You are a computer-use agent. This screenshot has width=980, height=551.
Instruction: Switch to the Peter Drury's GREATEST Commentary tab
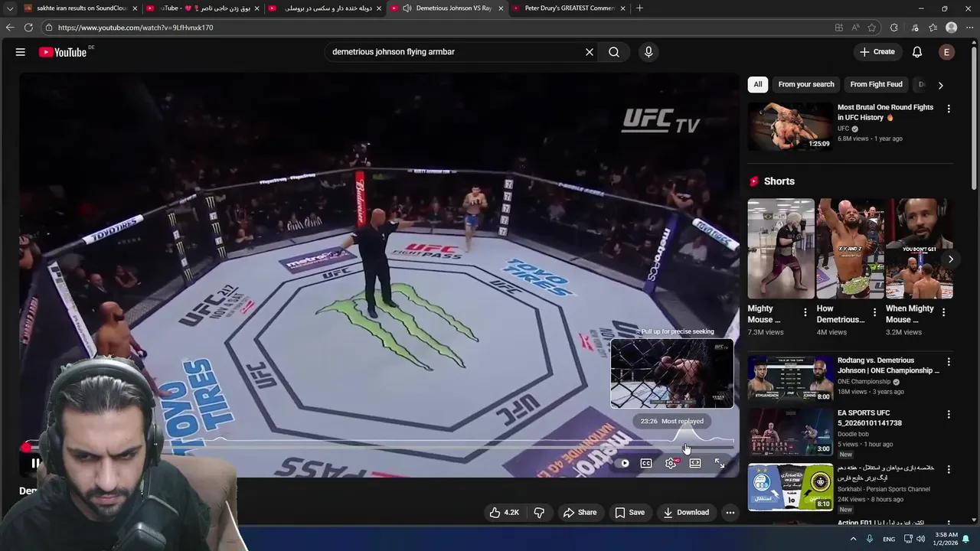click(569, 8)
